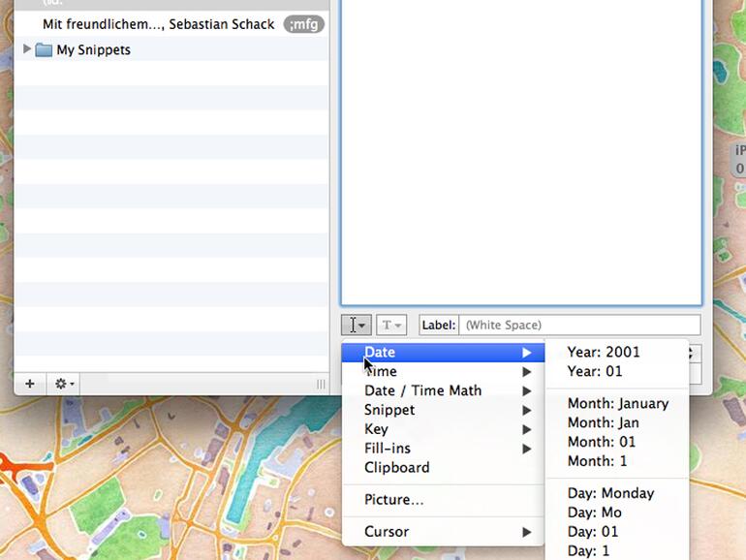Click the ;mfg abbreviation badge

[304, 24]
